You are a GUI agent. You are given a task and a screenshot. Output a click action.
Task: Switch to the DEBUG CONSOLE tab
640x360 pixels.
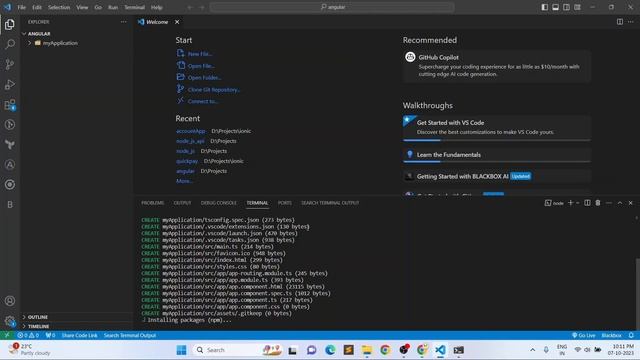pyautogui.click(x=218, y=203)
